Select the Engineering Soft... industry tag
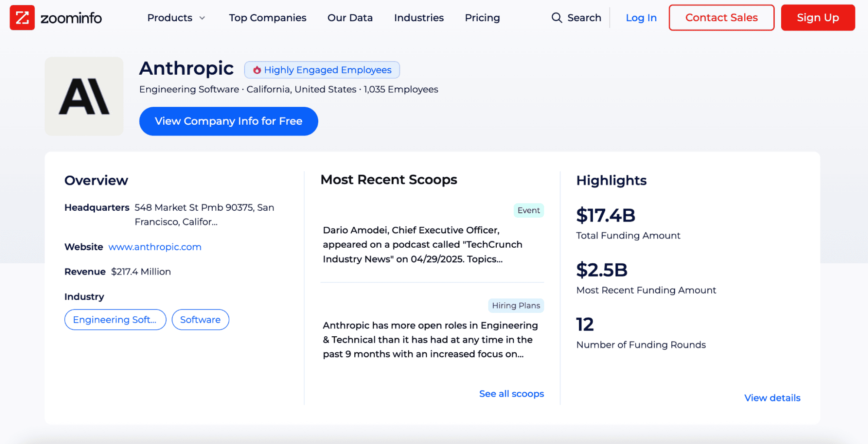Viewport: 868px width, 444px height. coord(115,320)
